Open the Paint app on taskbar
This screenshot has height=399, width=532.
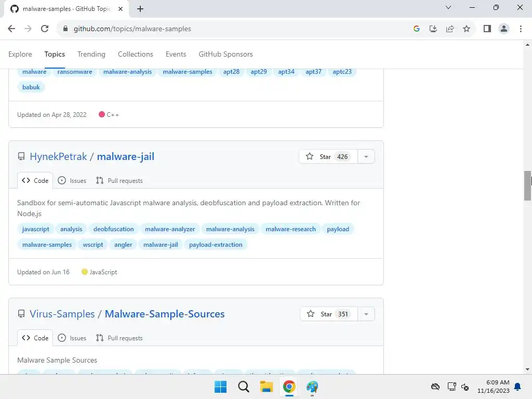pos(312,387)
